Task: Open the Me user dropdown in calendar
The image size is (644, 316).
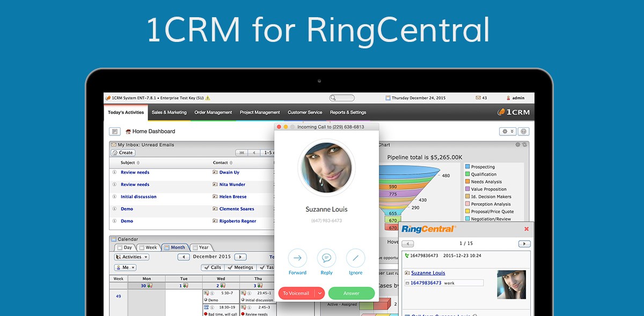Action: pos(125,267)
